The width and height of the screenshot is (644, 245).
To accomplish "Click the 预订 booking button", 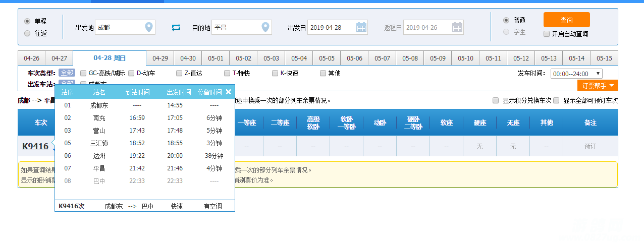I will point(590,147).
